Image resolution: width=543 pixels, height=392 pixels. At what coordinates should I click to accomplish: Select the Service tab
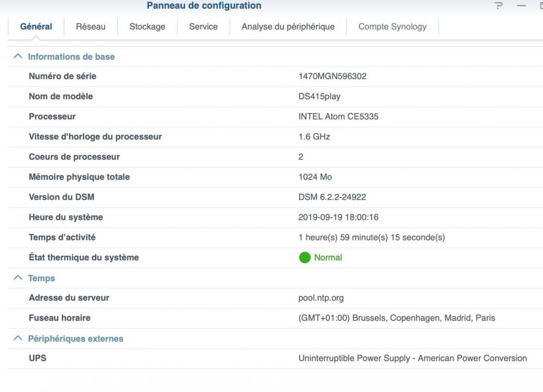tap(203, 27)
